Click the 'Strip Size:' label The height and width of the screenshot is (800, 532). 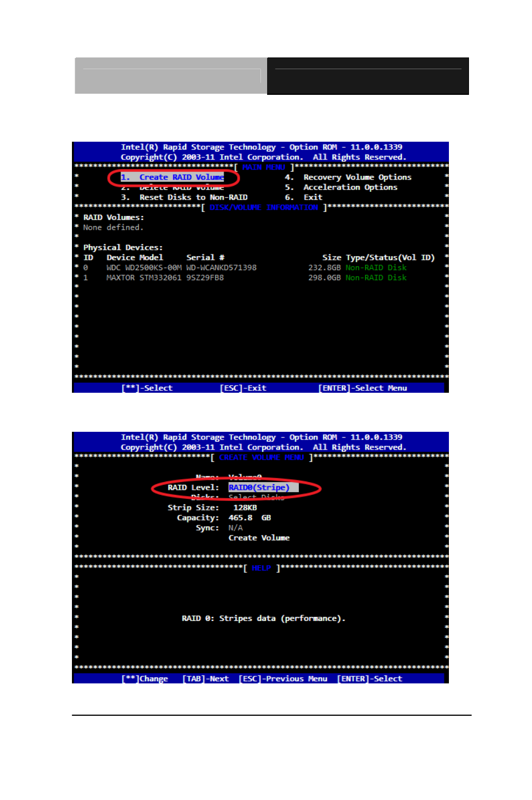[x=194, y=508]
